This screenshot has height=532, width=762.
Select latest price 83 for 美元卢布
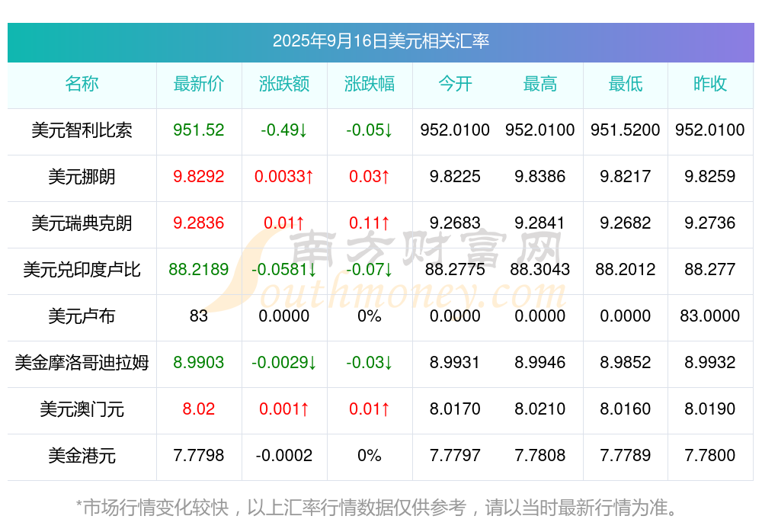(x=199, y=316)
